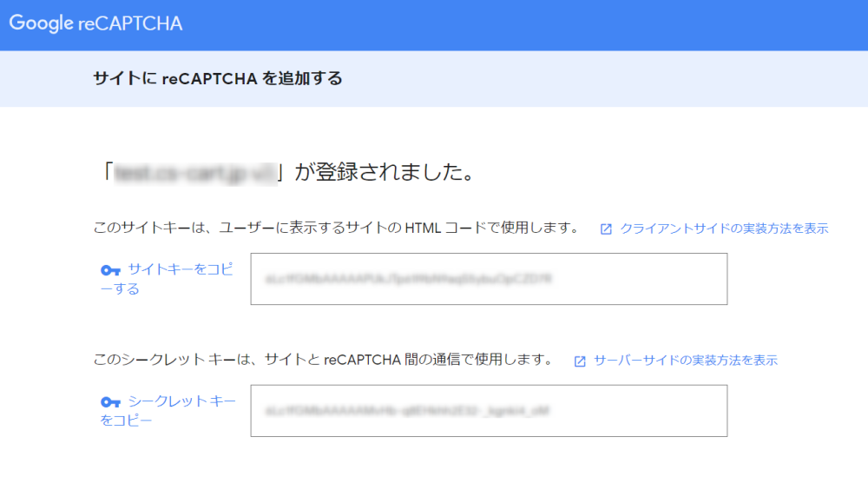Image resolution: width=868 pixels, height=477 pixels.
Task: Click the blurred registered site name
Action: point(194,174)
